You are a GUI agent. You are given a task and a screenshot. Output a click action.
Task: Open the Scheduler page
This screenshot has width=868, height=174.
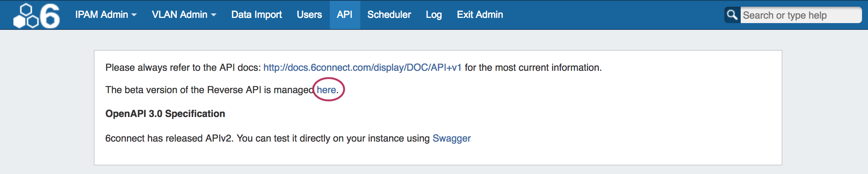coord(389,15)
